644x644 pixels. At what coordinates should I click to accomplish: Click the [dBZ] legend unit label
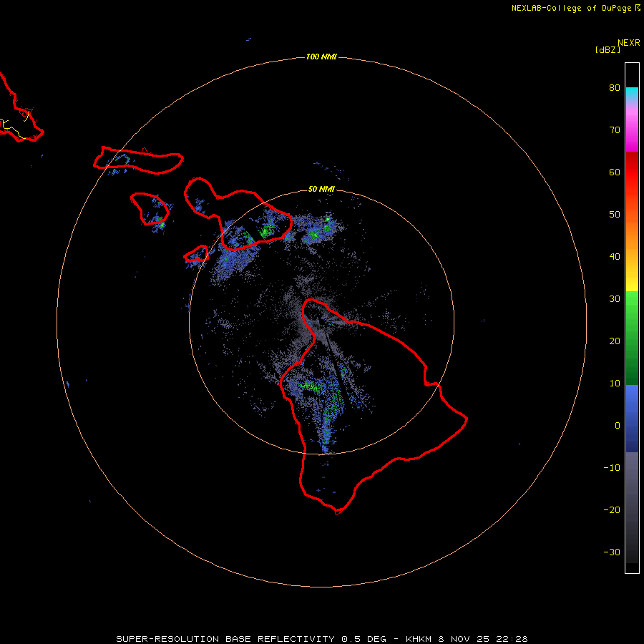608,50
